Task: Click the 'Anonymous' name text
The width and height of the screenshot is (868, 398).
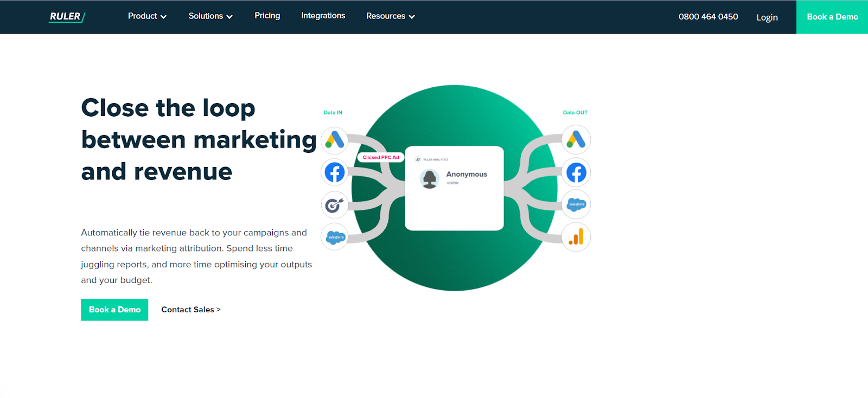Action: pyautogui.click(x=467, y=174)
